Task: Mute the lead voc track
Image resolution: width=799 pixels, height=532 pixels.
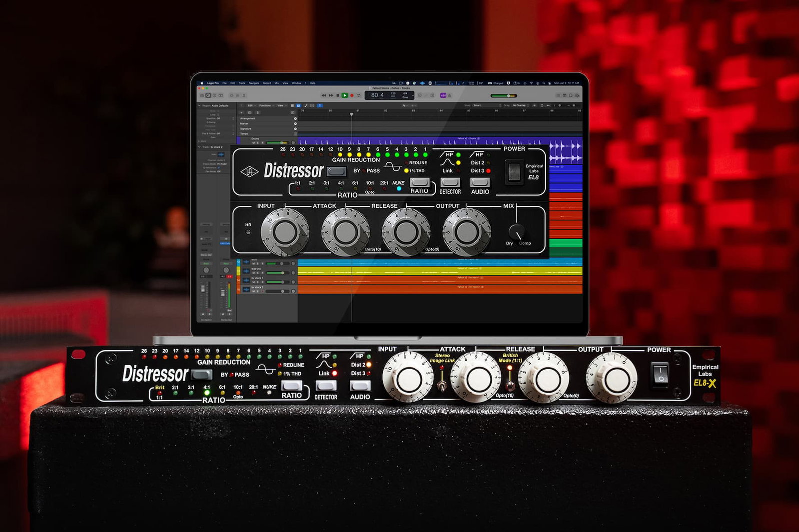Action: coord(253,273)
